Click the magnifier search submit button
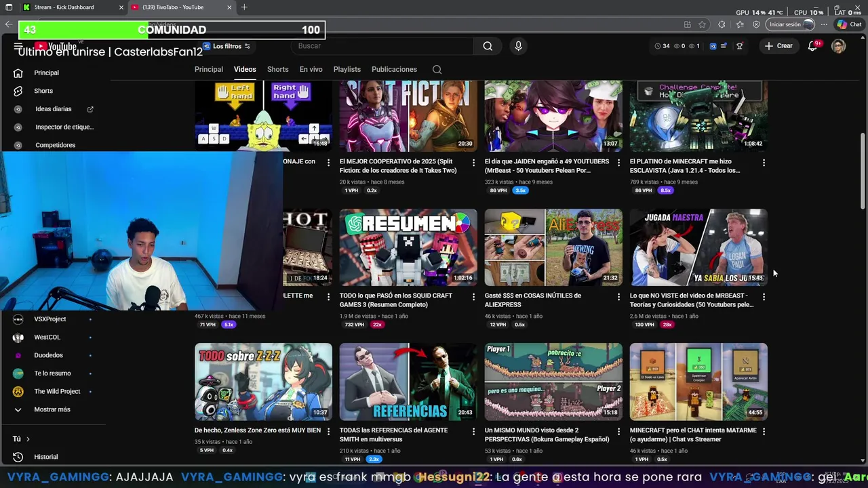Viewport: 868px width, 488px height. click(x=488, y=46)
